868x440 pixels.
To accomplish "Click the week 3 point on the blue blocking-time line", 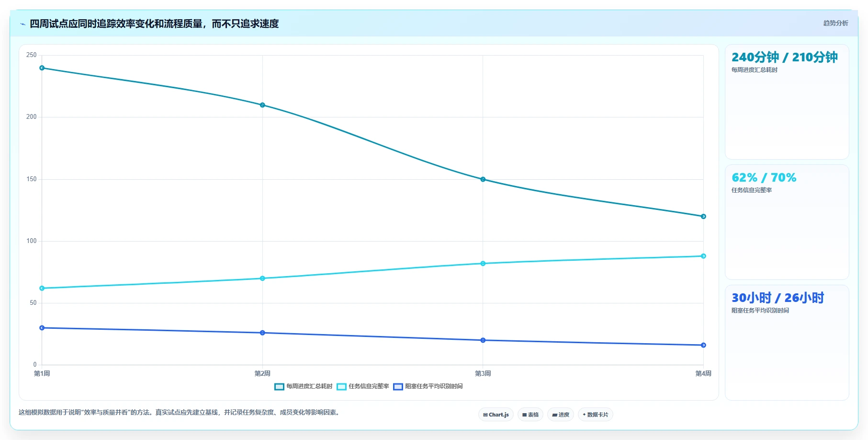I will (x=483, y=340).
